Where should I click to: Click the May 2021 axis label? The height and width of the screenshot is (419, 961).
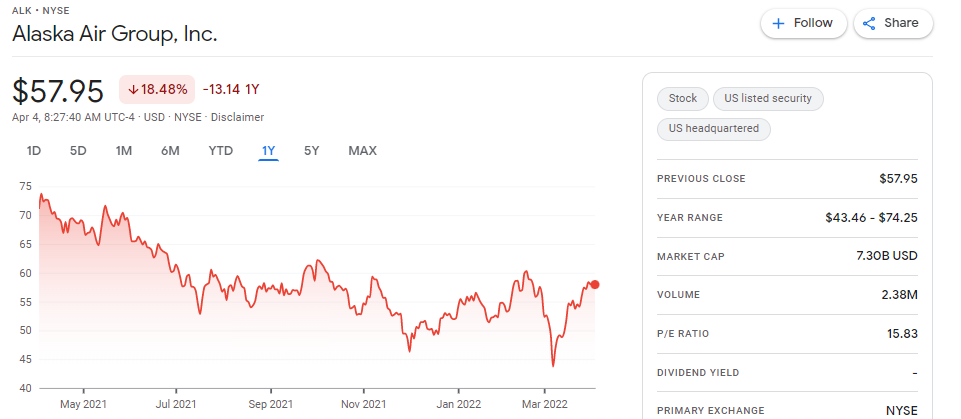pos(83,404)
